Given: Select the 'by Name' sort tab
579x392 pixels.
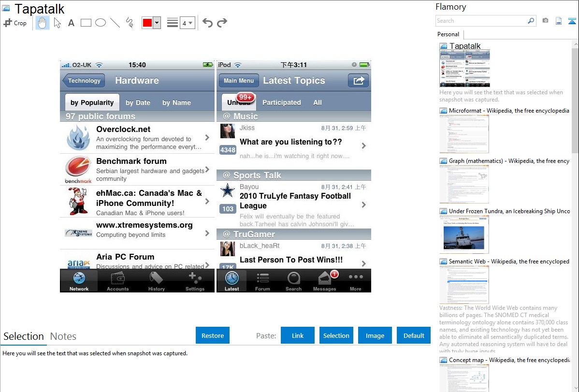Looking at the screenshot, I should (176, 102).
